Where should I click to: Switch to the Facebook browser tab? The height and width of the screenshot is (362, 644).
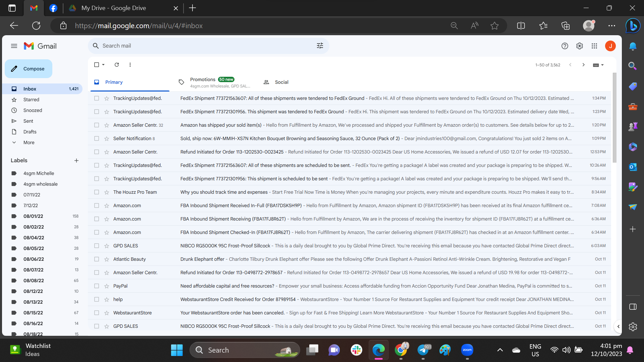tap(53, 8)
